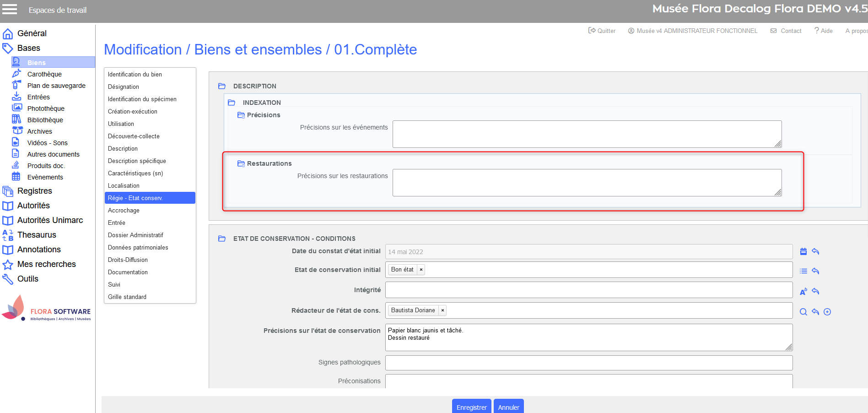Remove the 'Bautista Doriane' tag

pos(442,310)
